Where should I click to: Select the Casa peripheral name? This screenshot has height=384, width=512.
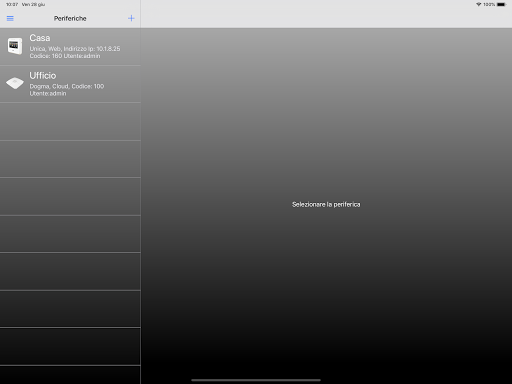(x=40, y=38)
